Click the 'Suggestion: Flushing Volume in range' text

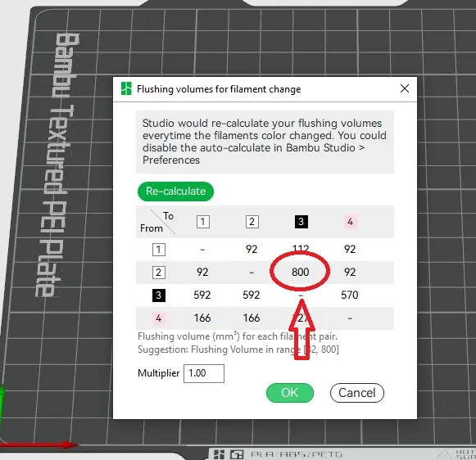[238, 350]
